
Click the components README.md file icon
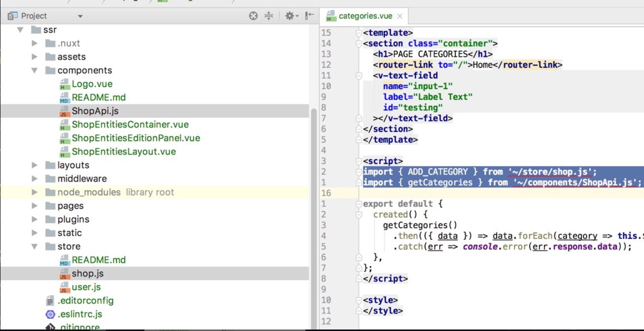point(64,98)
